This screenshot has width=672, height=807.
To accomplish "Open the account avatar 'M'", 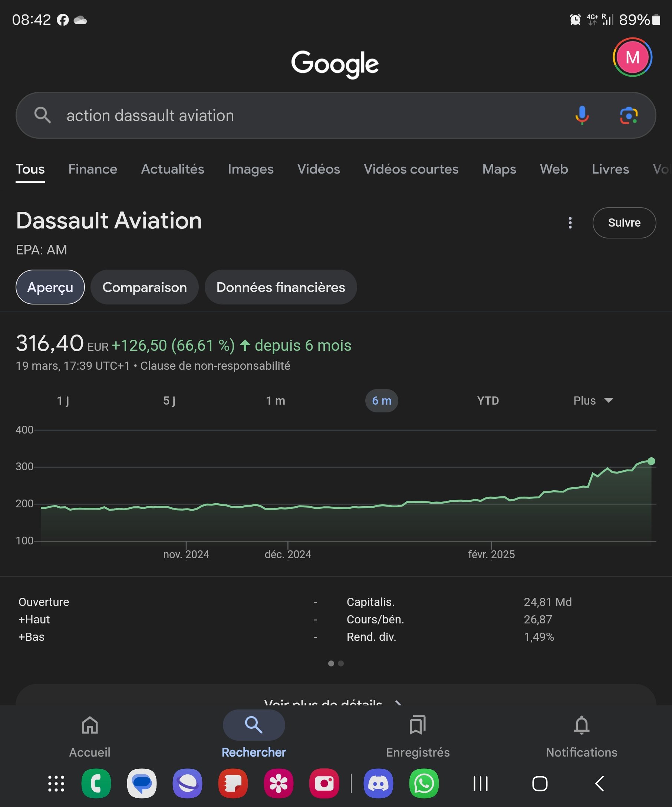I will (x=632, y=57).
